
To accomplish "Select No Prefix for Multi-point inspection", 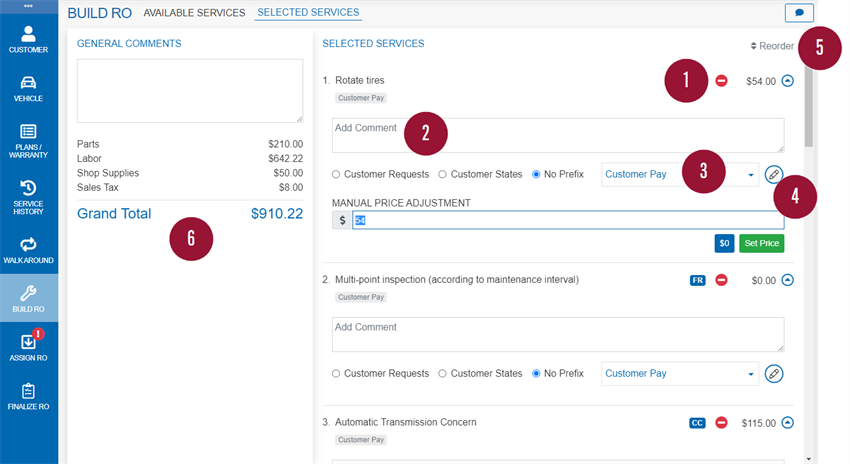I will tap(536, 373).
